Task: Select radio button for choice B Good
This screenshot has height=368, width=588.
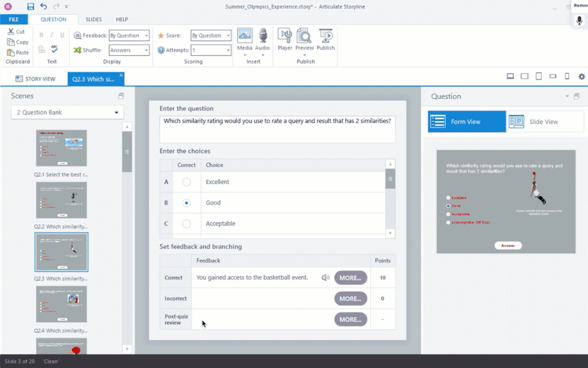Action: (x=187, y=203)
